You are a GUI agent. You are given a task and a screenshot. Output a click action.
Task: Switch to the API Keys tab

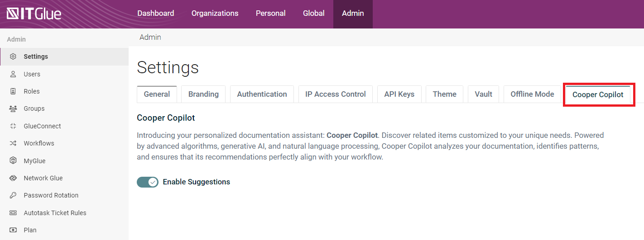coord(399,94)
